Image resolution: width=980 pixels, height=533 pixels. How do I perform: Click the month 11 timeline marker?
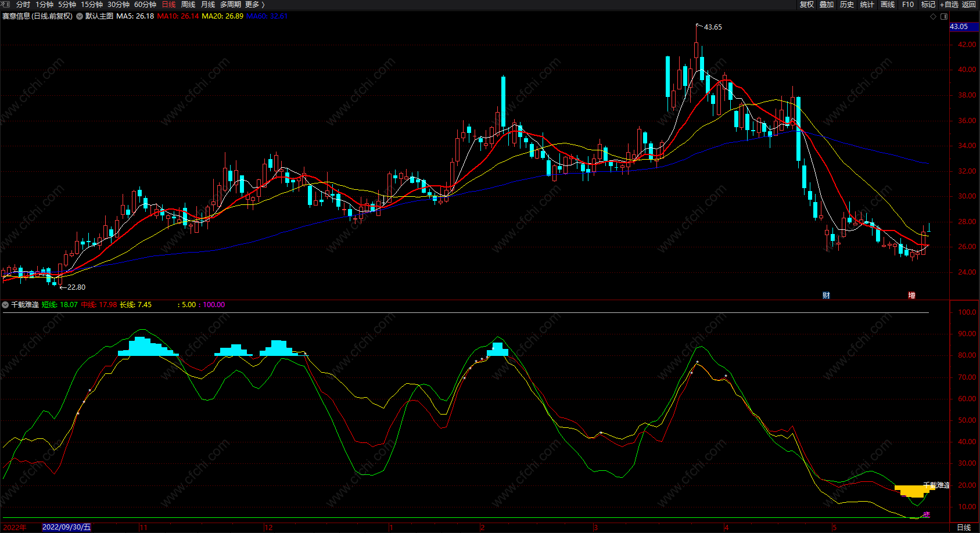(x=143, y=527)
